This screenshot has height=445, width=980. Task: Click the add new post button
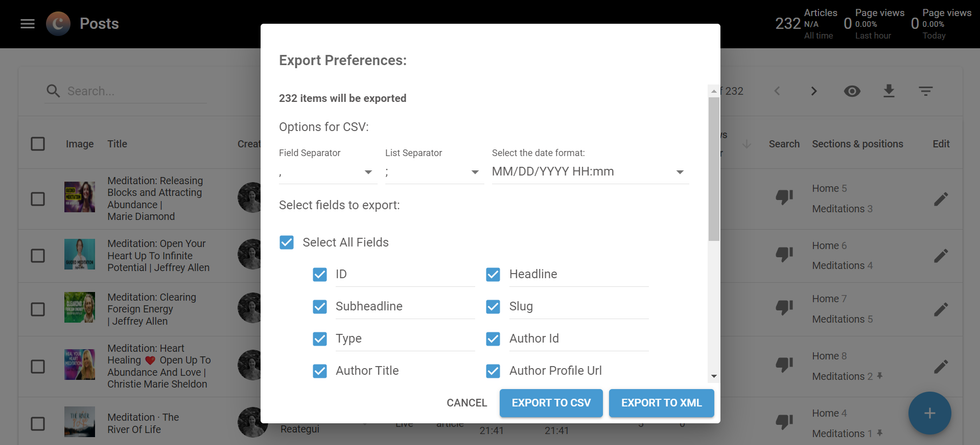coord(929,413)
